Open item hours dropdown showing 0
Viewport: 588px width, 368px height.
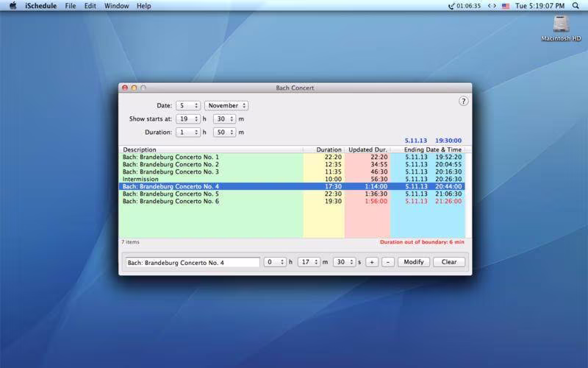pyautogui.click(x=275, y=262)
